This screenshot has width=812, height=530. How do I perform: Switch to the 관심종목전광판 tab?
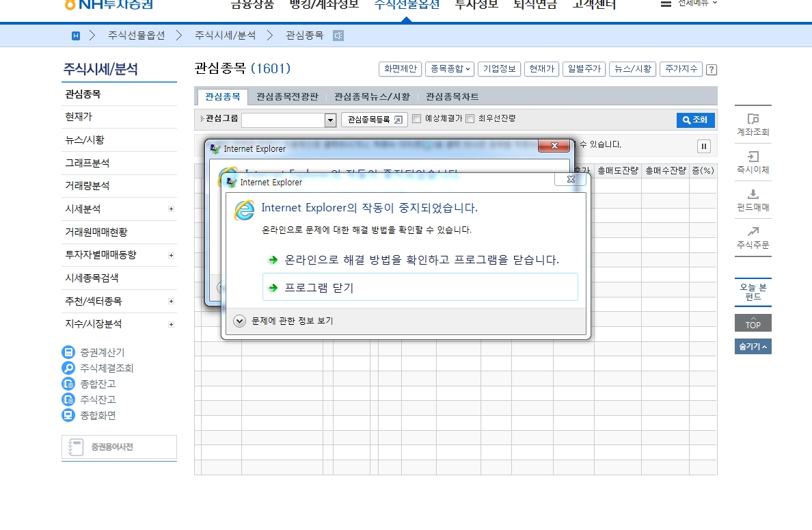click(287, 97)
